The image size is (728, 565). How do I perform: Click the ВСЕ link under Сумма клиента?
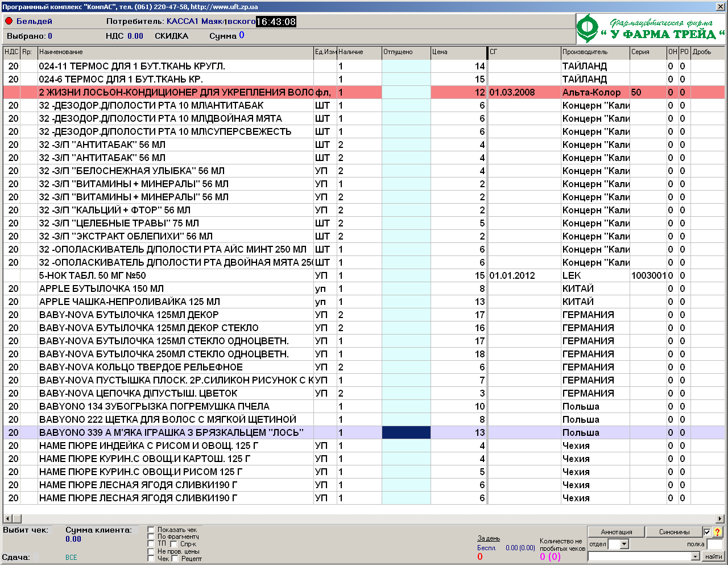tap(71, 558)
